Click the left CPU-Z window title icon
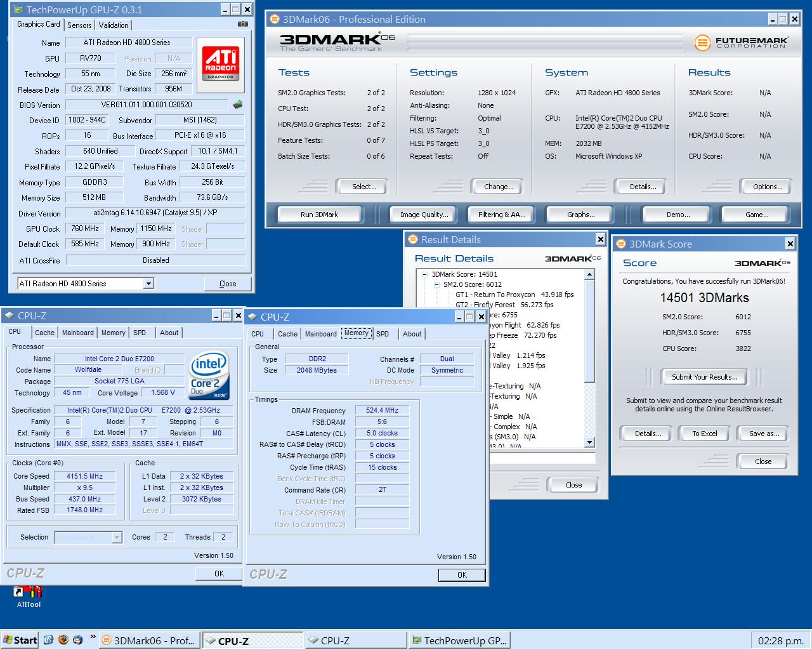812x650 pixels. pyautogui.click(x=9, y=315)
